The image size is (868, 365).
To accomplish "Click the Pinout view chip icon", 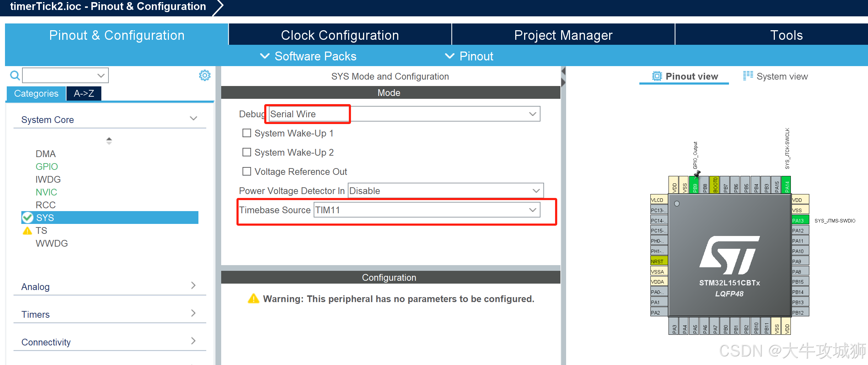I will (x=657, y=76).
